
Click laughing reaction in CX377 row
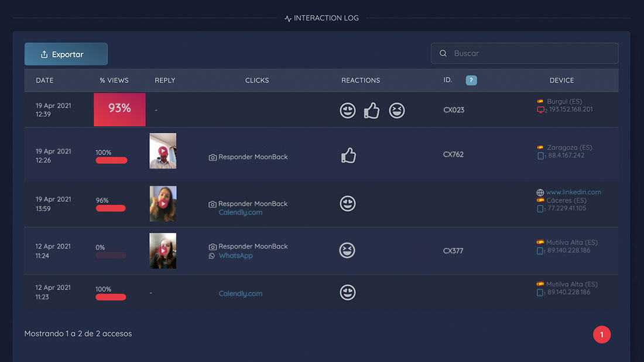coord(347,250)
